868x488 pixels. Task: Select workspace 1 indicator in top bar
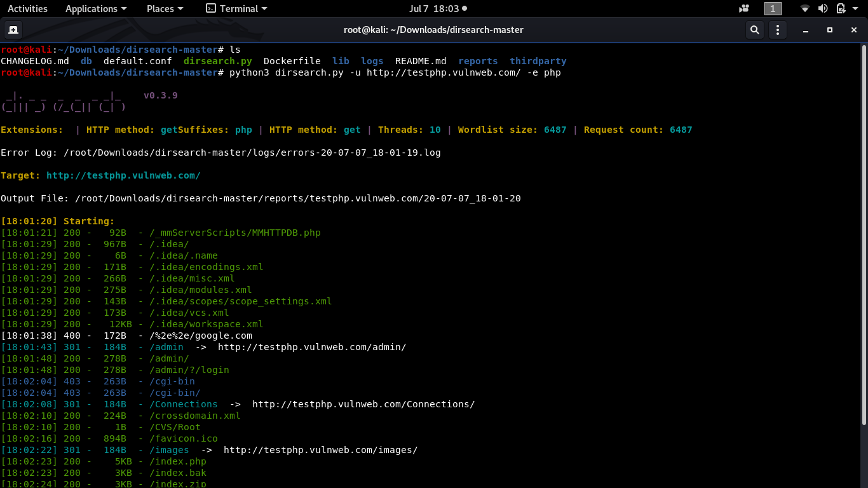coord(773,9)
